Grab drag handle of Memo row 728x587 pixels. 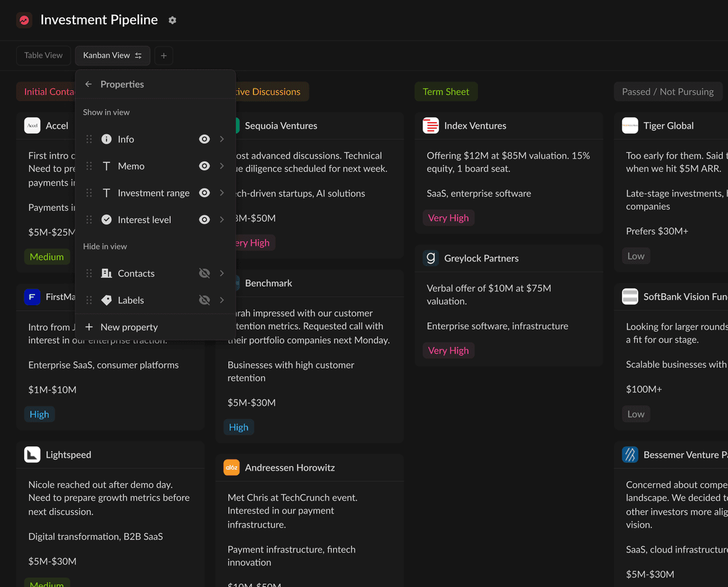click(89, 166)
